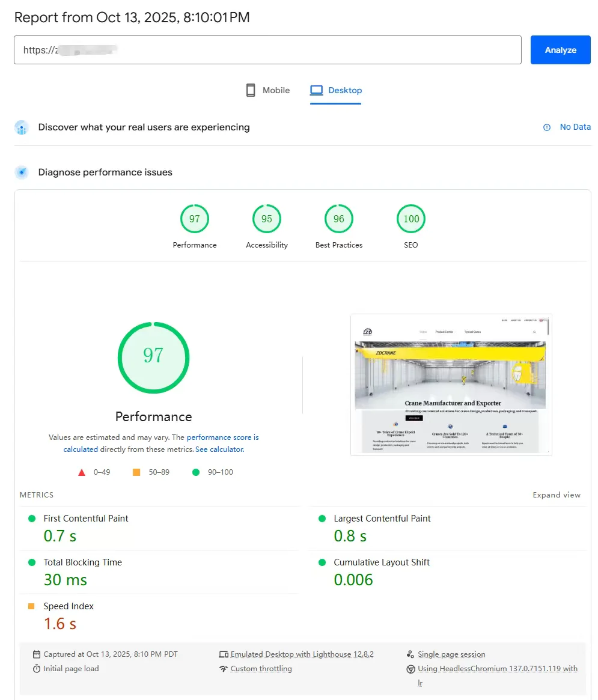This screenshot has height=700, width=598.
Task: Select the 96 Best Practices gauge
Action: point(339,219)
